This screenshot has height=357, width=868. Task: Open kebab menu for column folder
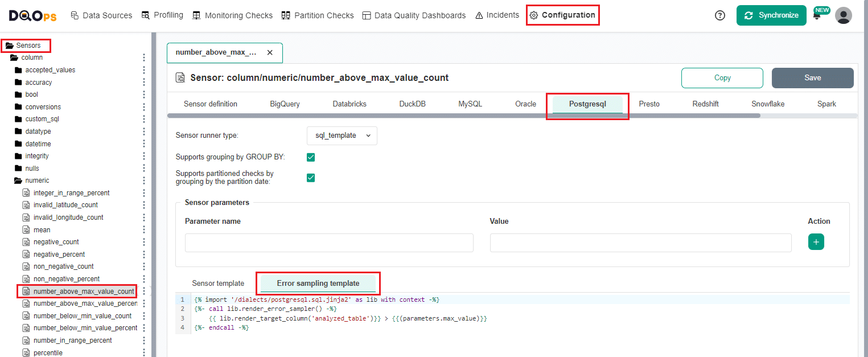tap(144, 58)
